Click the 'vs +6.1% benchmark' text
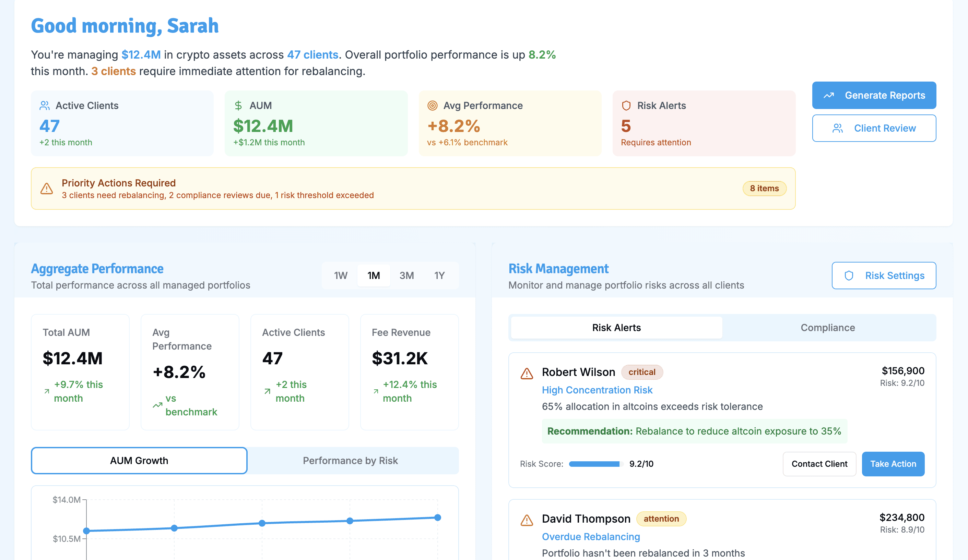The image size is (968, 560). (x=467, y=142)
